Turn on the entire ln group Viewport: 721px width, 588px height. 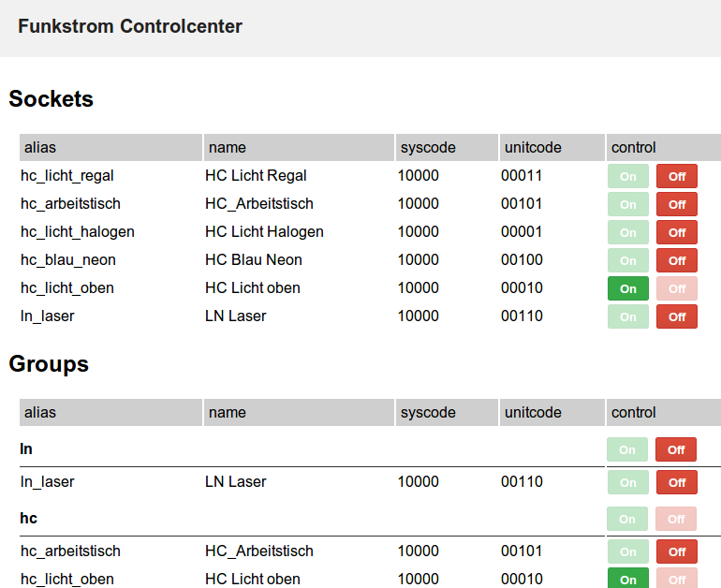[627, 449]
